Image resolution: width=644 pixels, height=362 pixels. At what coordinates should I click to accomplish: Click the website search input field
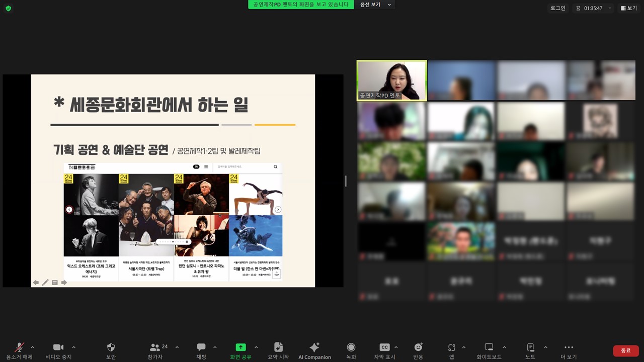coord(244,166)
